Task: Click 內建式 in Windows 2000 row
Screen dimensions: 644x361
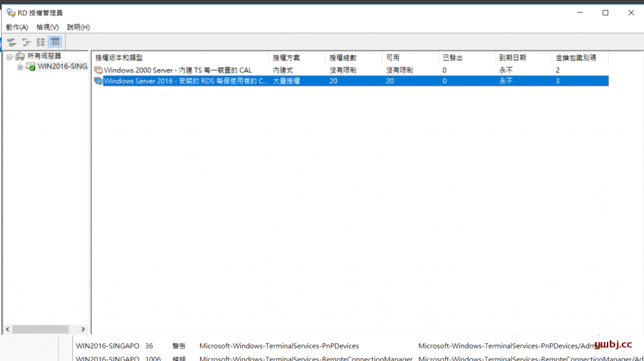Action: click(x=283, y=70)
